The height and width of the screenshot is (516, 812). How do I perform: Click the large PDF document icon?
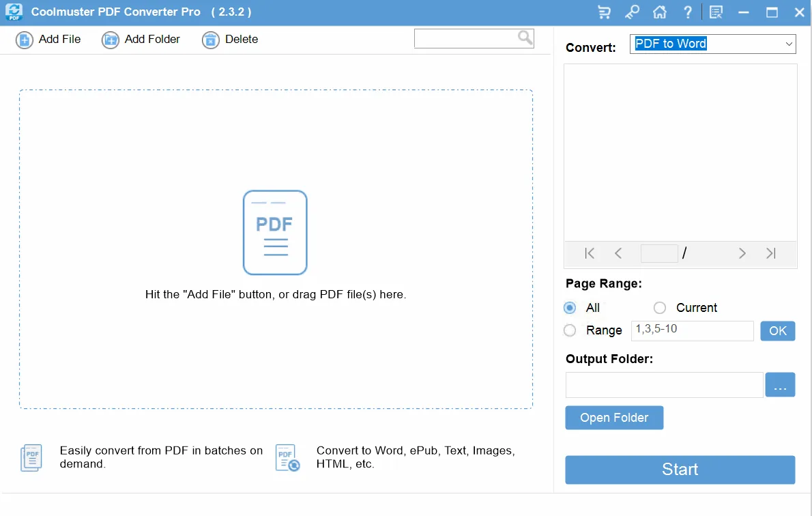(x=275, y=233)
